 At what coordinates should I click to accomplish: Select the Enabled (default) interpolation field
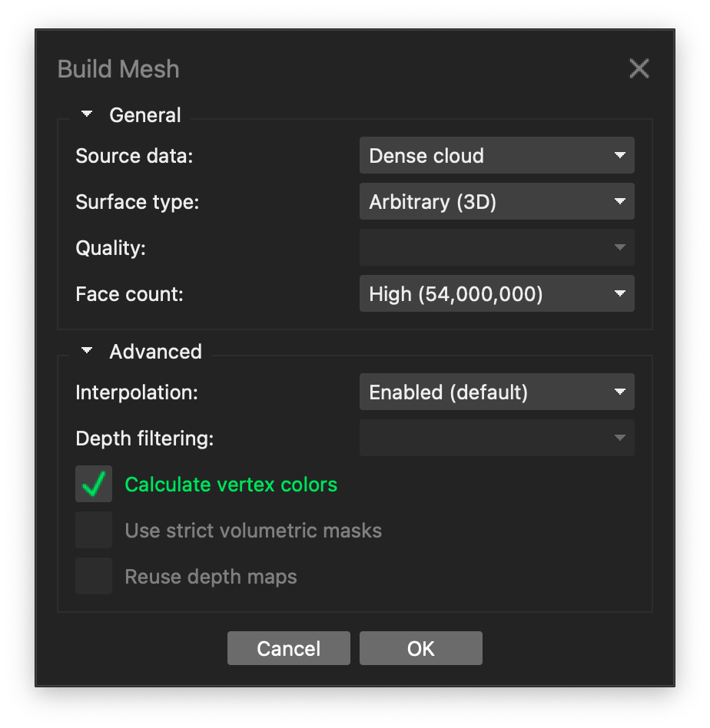tap(496, 392)
